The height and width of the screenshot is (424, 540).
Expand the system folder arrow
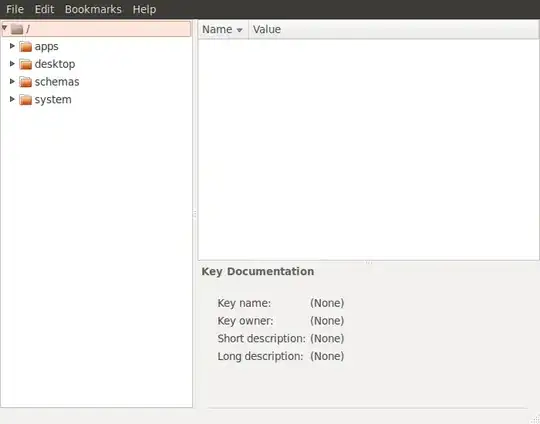[12, 99]
